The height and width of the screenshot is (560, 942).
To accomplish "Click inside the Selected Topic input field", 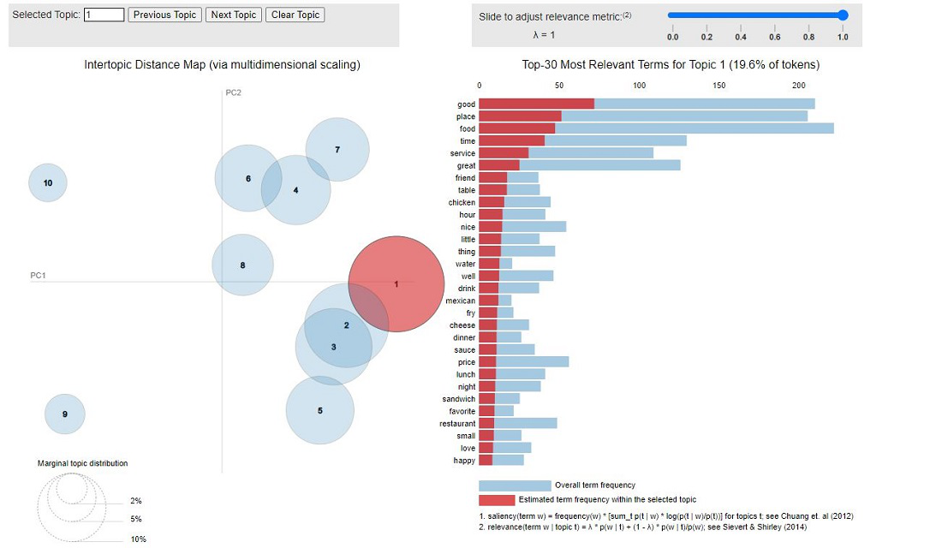I will coord(103,15).
